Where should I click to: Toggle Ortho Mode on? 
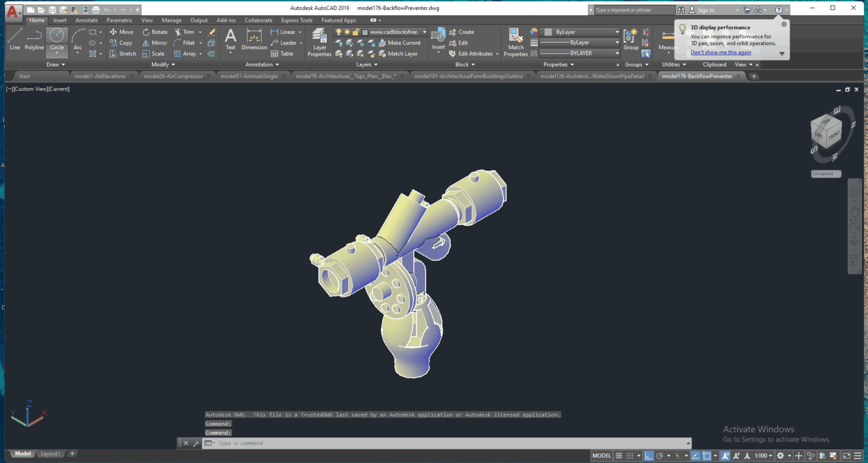[x=649, y=456]
